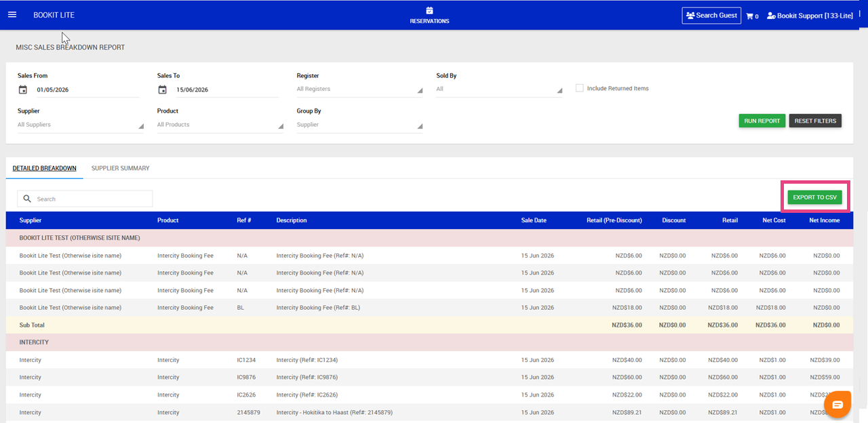
Task: Expand the Sold By dropdown
Action: tap(499, 89)
